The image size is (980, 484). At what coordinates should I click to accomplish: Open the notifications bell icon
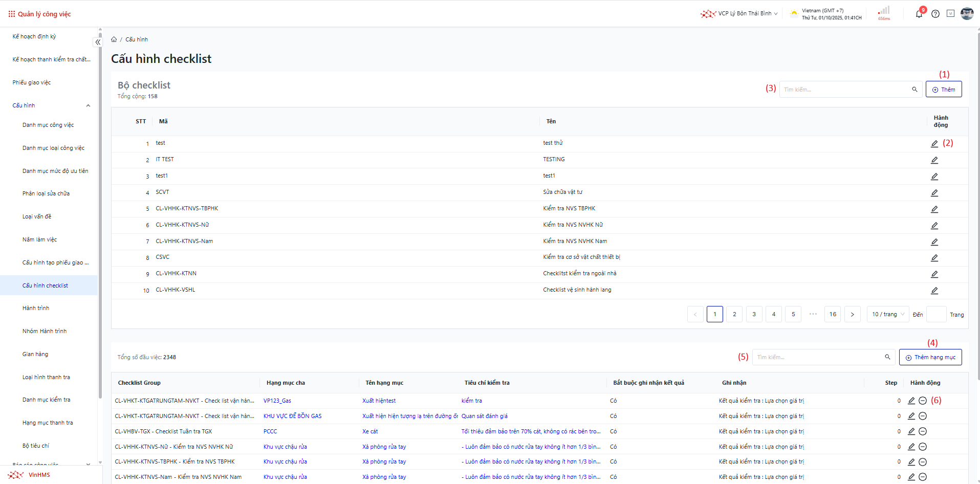[x=919, y=14]
